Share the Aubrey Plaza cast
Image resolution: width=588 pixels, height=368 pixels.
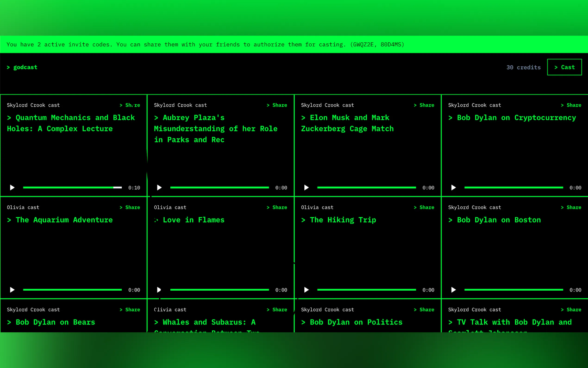(x=277, y=105)
